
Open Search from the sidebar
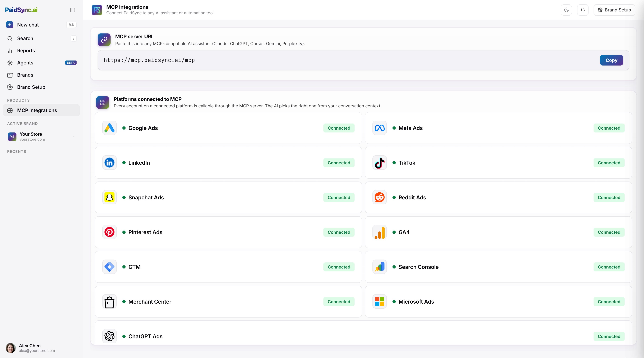41,38
